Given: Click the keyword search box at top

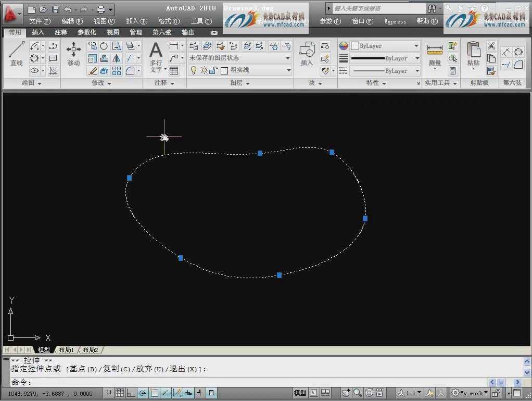Looking at the screenshot, I should pos(378,8).
